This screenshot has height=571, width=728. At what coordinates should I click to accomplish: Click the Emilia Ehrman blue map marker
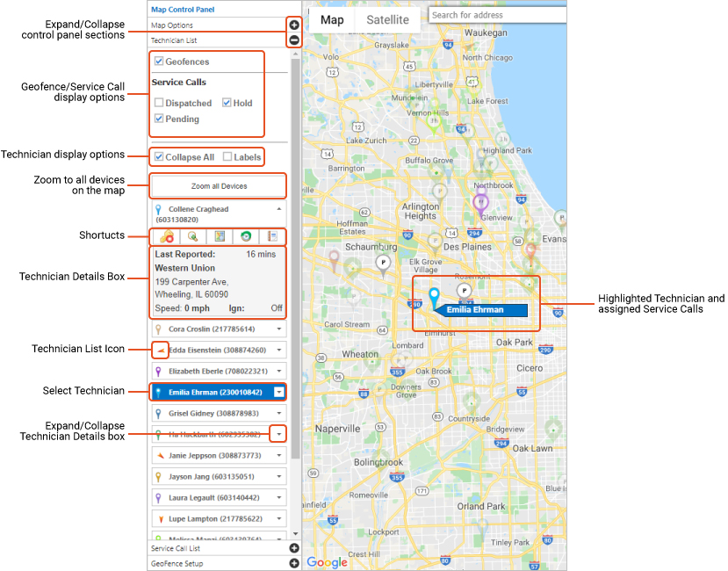point(434,299)
